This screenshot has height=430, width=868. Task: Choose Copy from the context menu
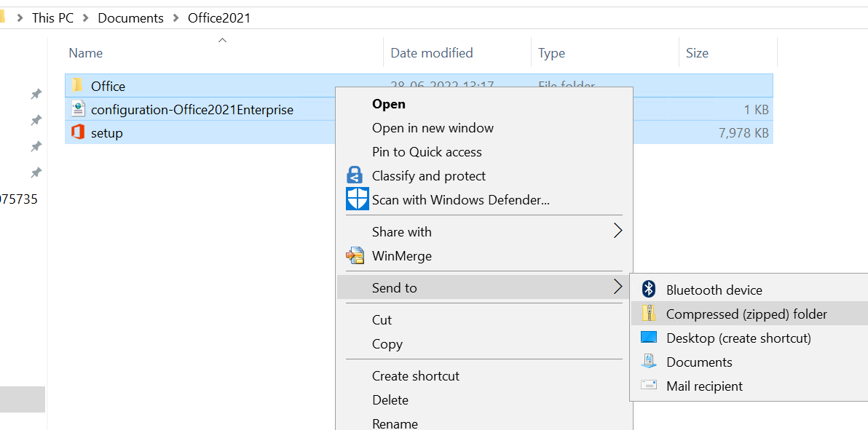pyautogui.click(x=387, y=344)
